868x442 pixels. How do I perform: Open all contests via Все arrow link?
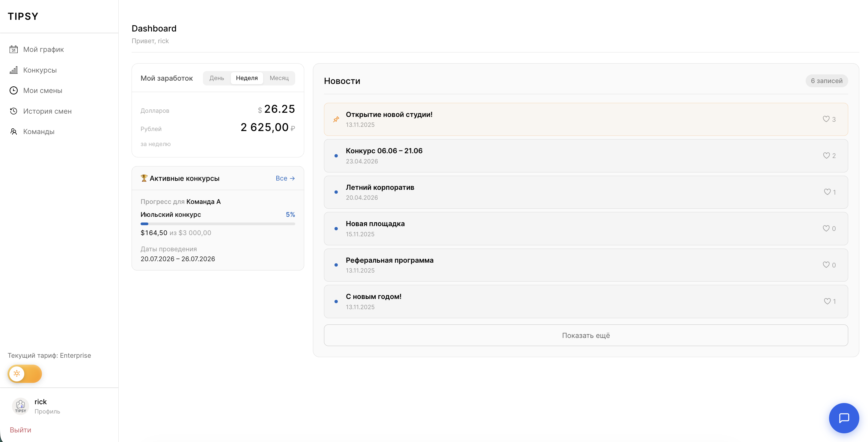pyautogui.click(x=285, y=178)
